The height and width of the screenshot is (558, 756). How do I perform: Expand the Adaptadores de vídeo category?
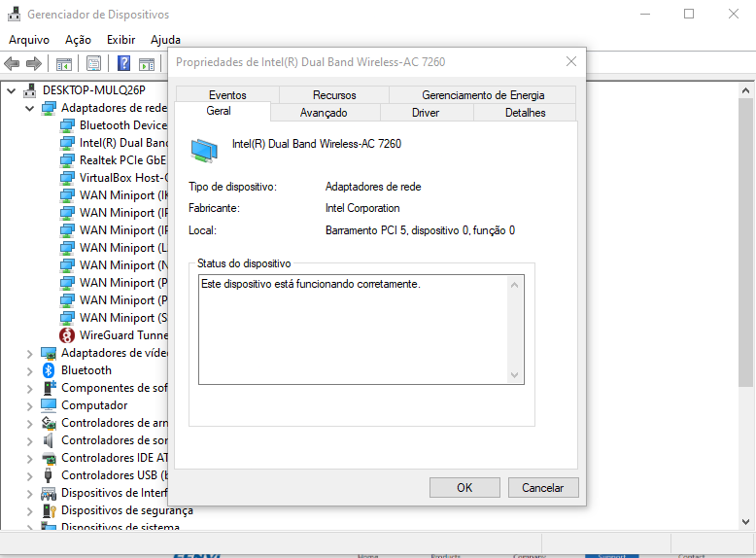(30, 354)
